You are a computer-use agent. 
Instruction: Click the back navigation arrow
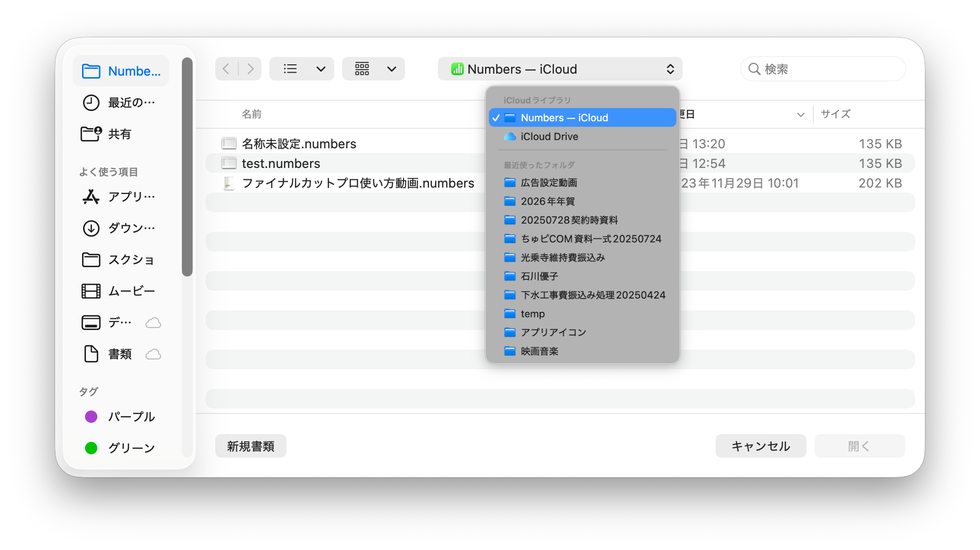(226, 69)
